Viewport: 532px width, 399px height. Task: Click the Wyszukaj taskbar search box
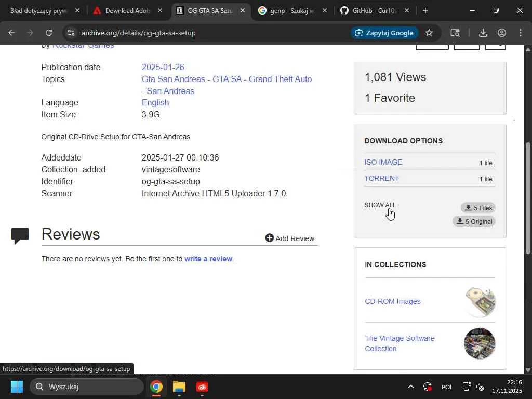coord(87,387)
